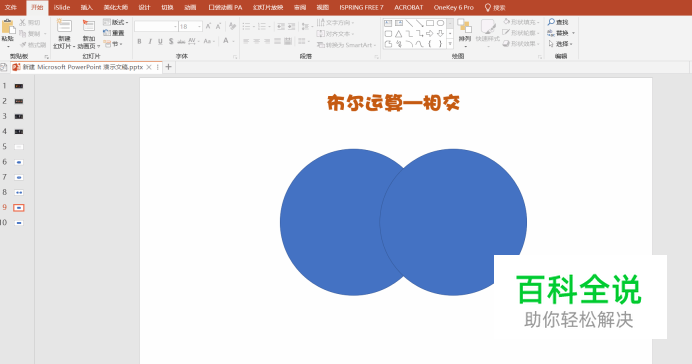Toggle Italic formatting
692x364 pixels.
tap(150, 41)
